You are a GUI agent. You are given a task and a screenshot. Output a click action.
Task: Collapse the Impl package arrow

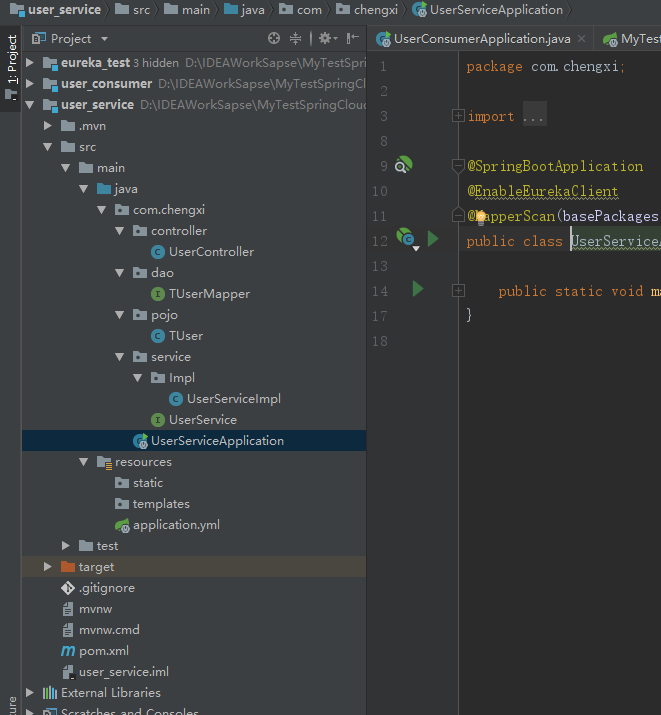pos(138,378)
